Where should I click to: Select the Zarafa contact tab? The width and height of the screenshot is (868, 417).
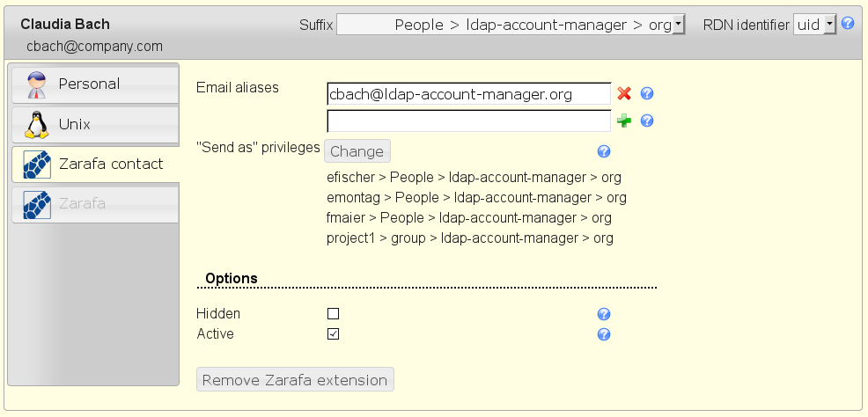[95, 165]
